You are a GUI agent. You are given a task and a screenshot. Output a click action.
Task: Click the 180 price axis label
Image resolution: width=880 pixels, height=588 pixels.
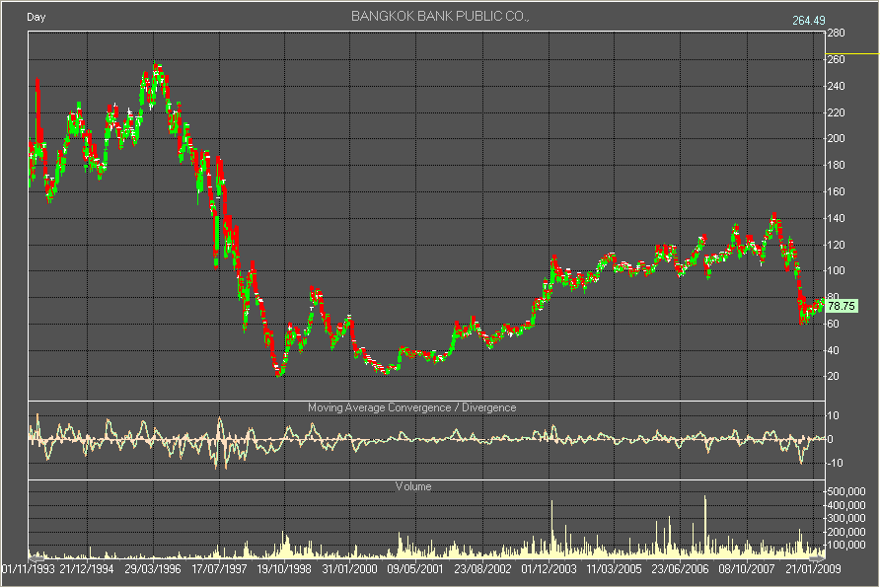tap(837, 165)
